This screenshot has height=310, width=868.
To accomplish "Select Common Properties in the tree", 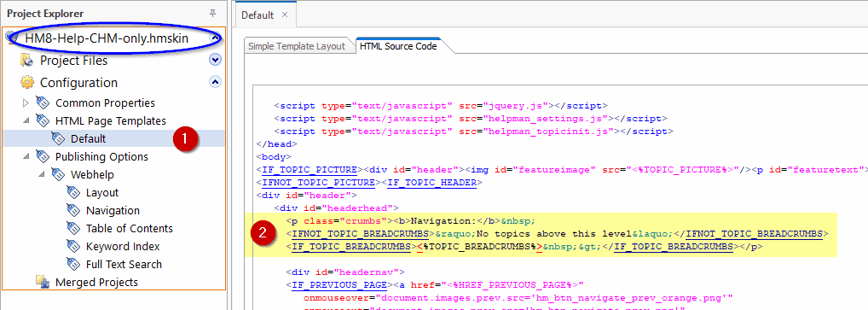I will (x=105, y=102).
